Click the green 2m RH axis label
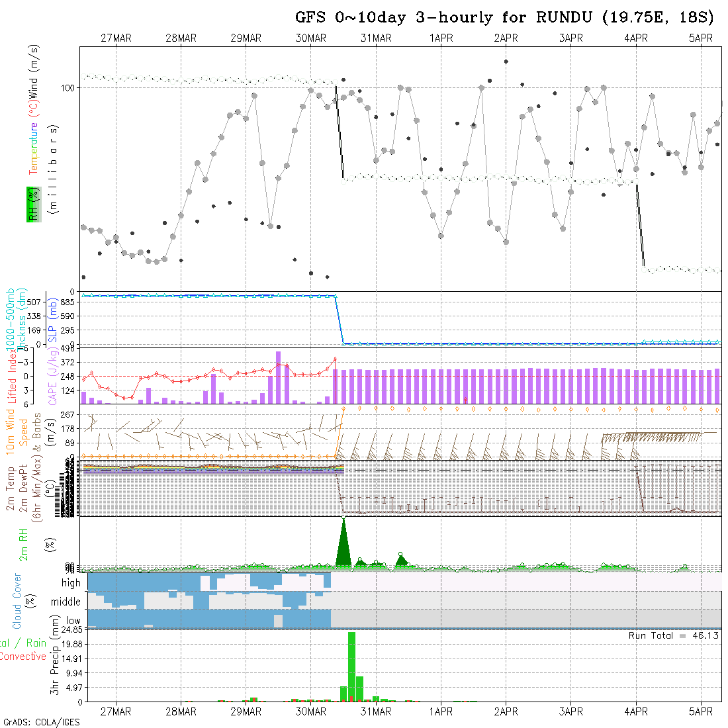Viewport: 728px width, 728px height. [x=23, y=543]
